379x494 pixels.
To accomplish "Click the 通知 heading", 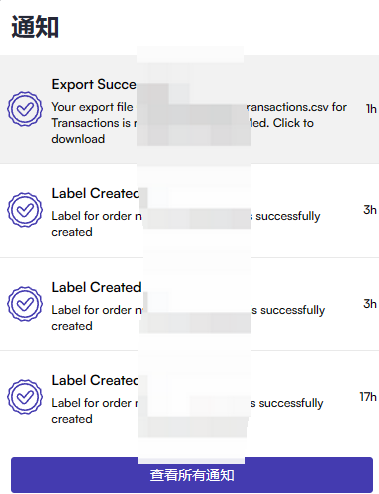I will coord(35,27).
